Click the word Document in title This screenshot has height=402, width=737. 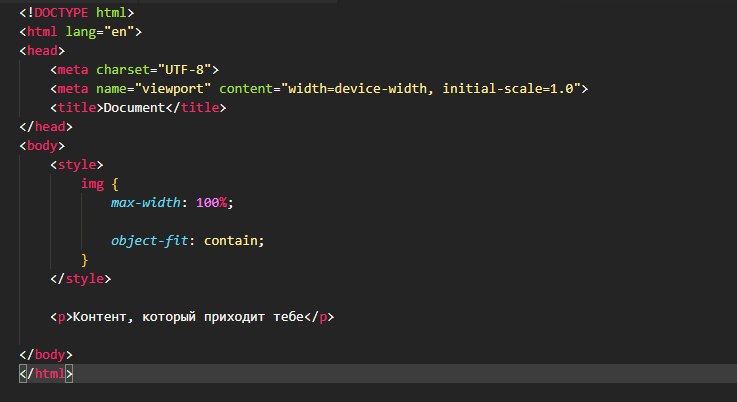point(134,108)
